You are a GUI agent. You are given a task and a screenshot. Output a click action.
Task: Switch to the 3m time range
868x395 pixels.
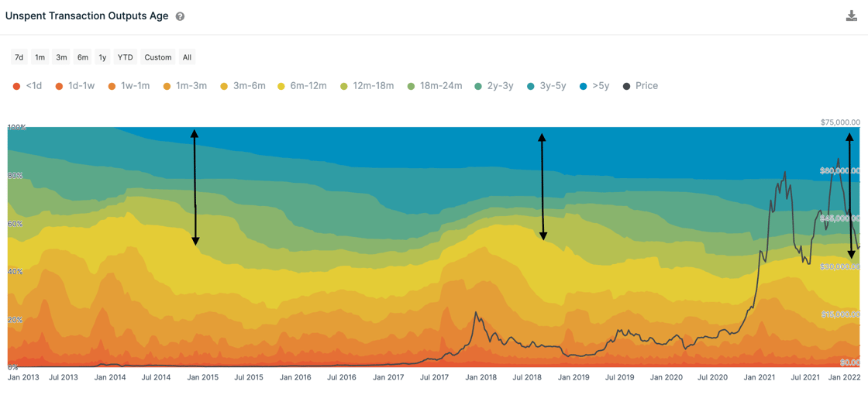(x=61, y=57)
